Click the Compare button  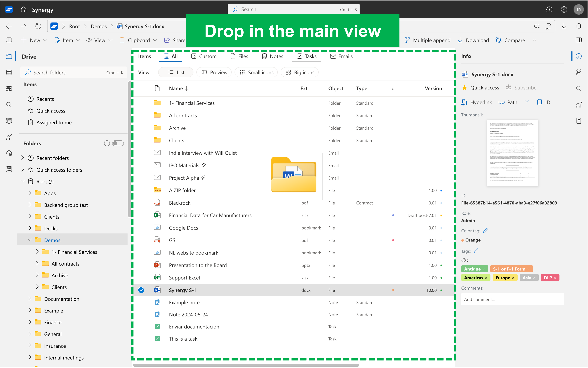coord(510,40)
